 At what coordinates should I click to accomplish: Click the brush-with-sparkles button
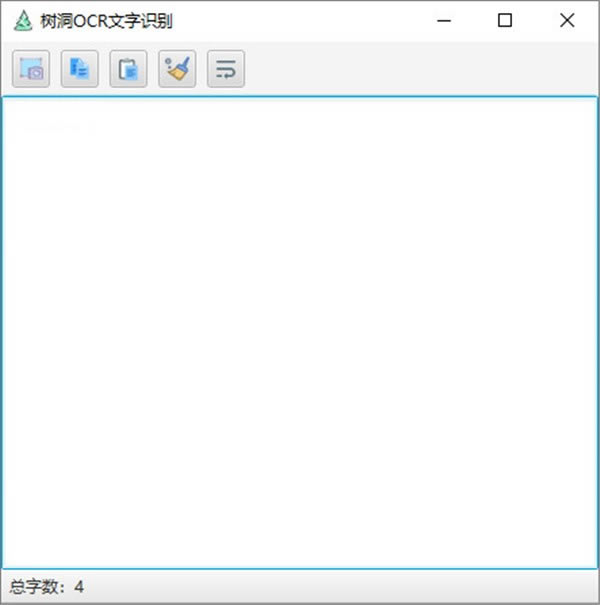177,69
